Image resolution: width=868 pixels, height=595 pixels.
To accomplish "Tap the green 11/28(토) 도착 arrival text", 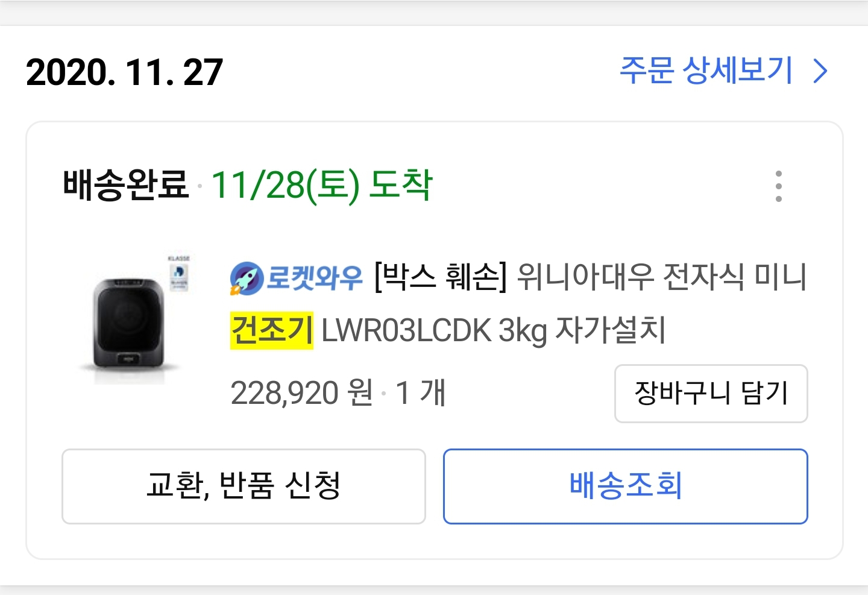I will [x=322, y=184].
